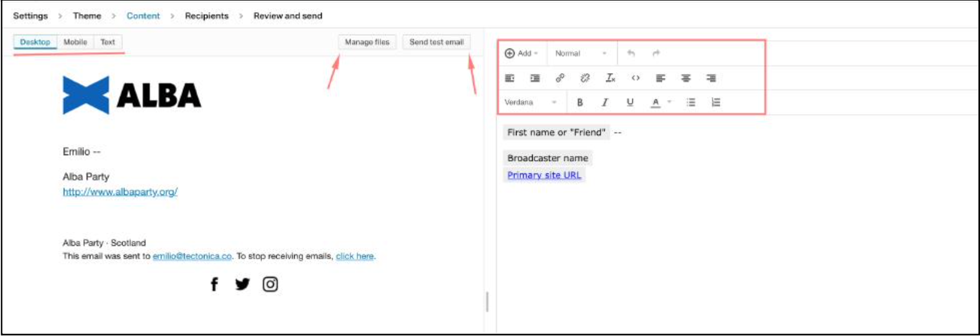Open the Manage files button
This screenshot has height=336, width=980.
click(367, 42)
